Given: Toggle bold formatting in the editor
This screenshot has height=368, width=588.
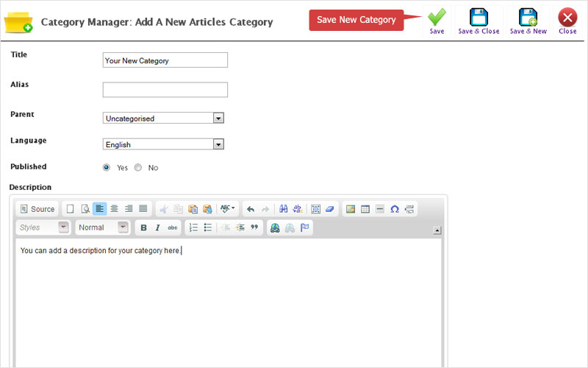Looking at the screenshot, I should point(144,228).
